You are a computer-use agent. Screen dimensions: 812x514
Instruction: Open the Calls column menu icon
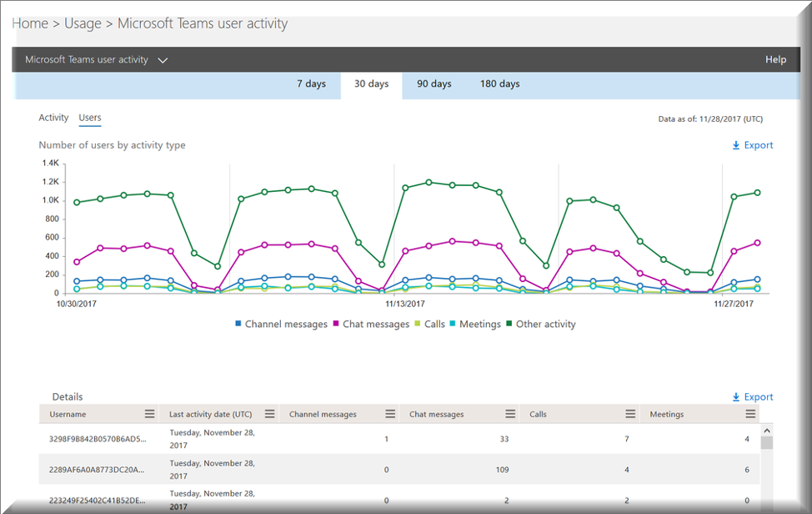631,413
